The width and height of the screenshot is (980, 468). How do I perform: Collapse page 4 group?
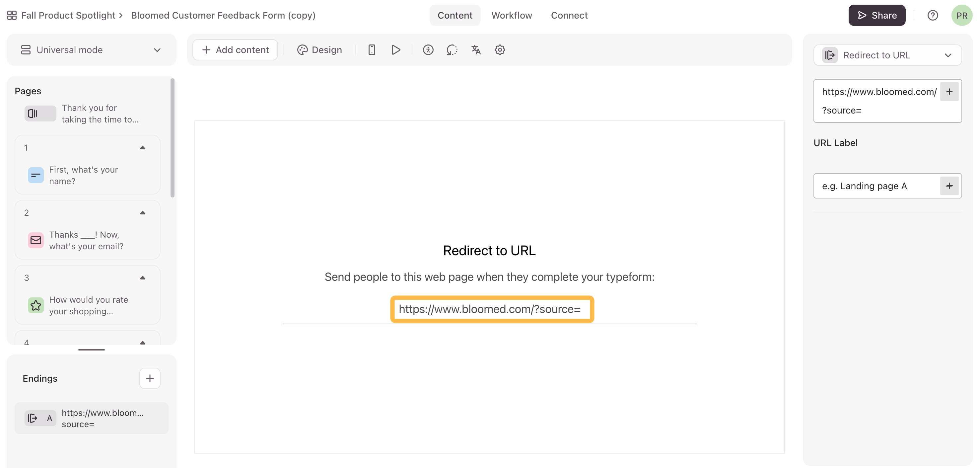click(143, 343)
